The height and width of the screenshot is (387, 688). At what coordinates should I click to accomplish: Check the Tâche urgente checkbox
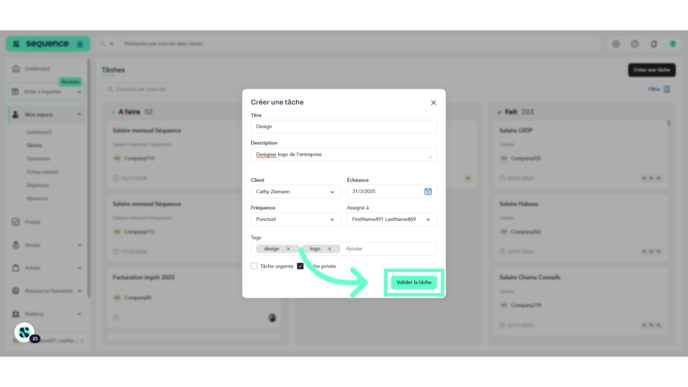click(x=254, y=266)
